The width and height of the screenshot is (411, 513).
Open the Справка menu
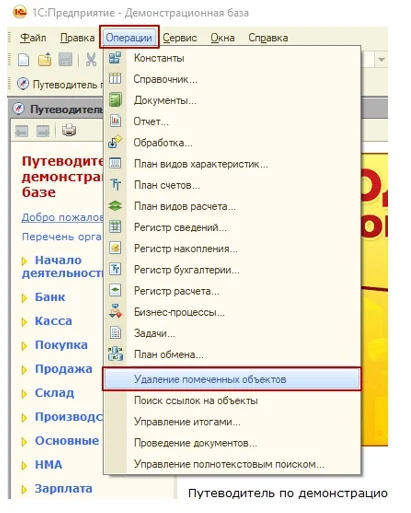268,38
